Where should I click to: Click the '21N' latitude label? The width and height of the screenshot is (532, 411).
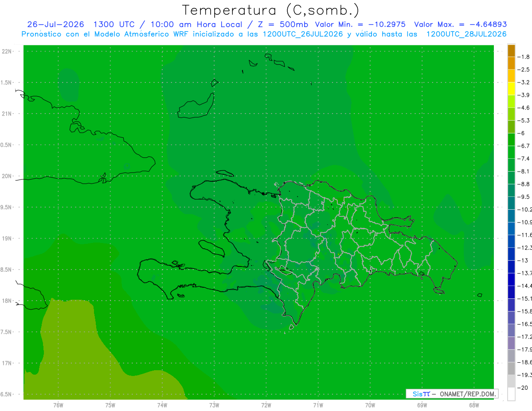(6, 114)
